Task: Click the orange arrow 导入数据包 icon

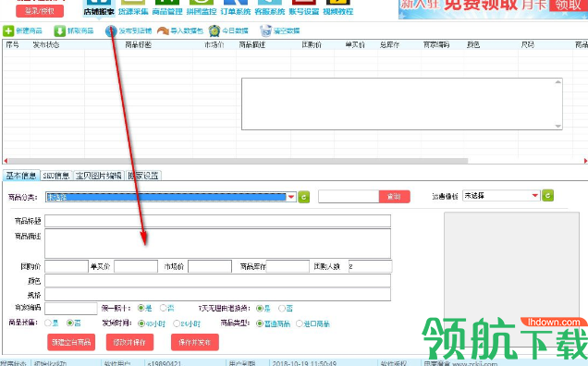Action: click(163, 30)
